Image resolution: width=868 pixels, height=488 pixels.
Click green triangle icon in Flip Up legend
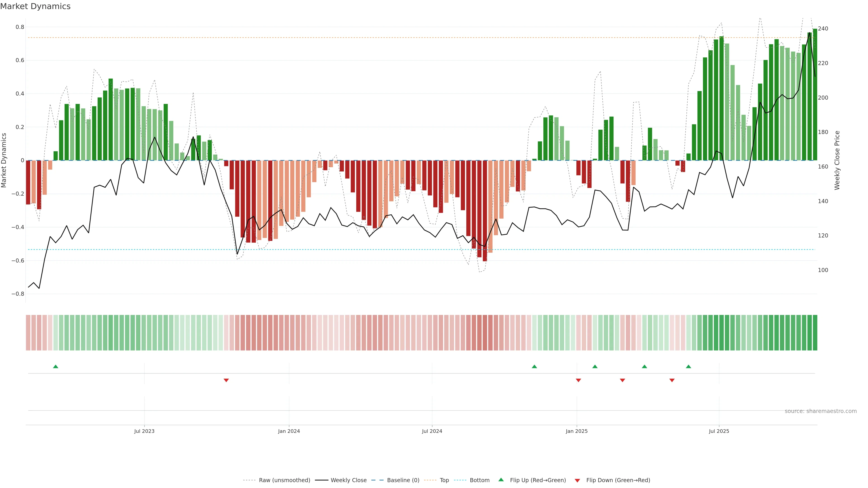(501, 480)
